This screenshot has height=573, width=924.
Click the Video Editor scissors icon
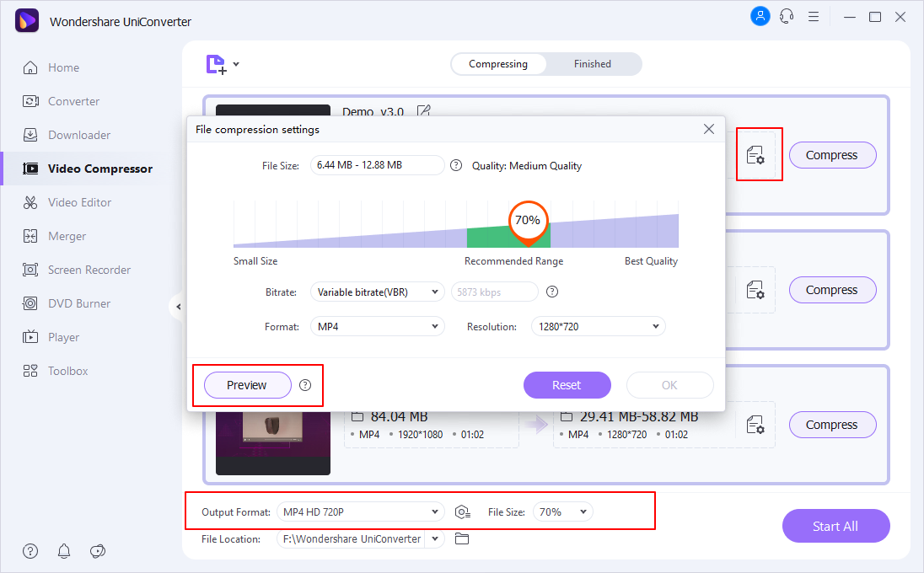click(30, 202)
